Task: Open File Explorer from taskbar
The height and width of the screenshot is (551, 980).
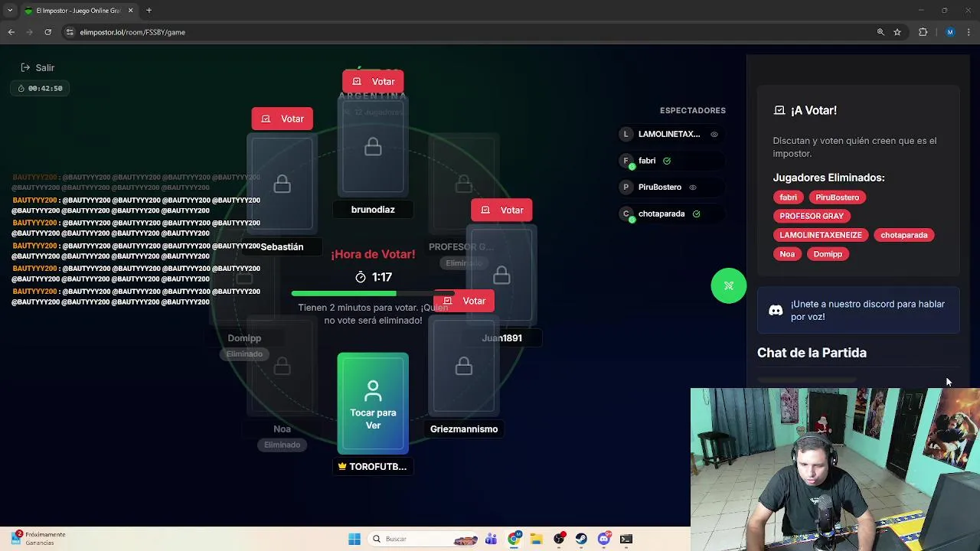Action: [536, 539]
